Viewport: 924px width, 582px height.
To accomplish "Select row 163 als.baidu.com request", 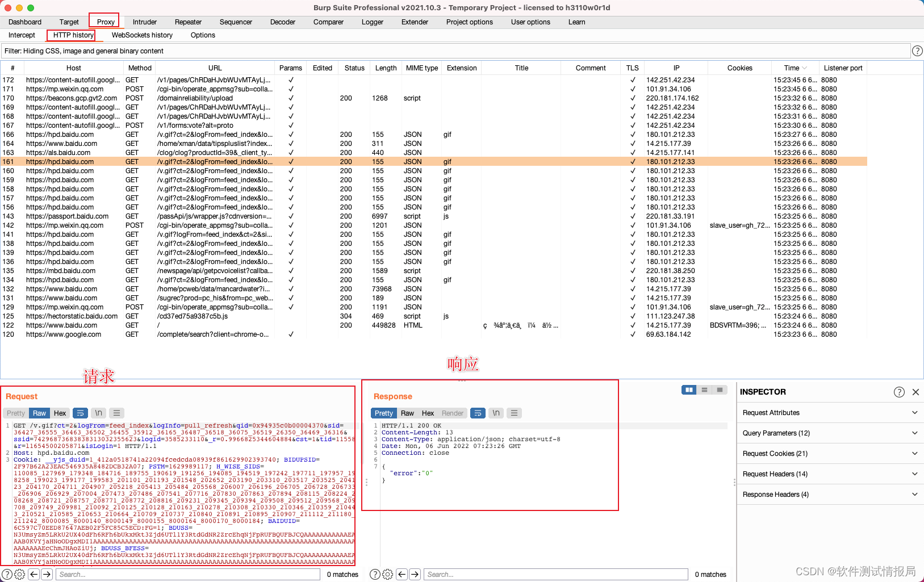I will point(434,153).
